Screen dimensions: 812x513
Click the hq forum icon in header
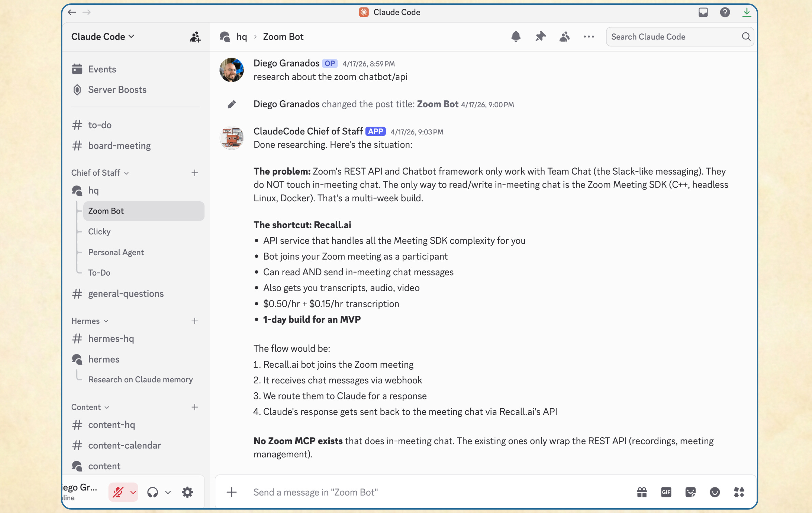click(x=225, y=37)
